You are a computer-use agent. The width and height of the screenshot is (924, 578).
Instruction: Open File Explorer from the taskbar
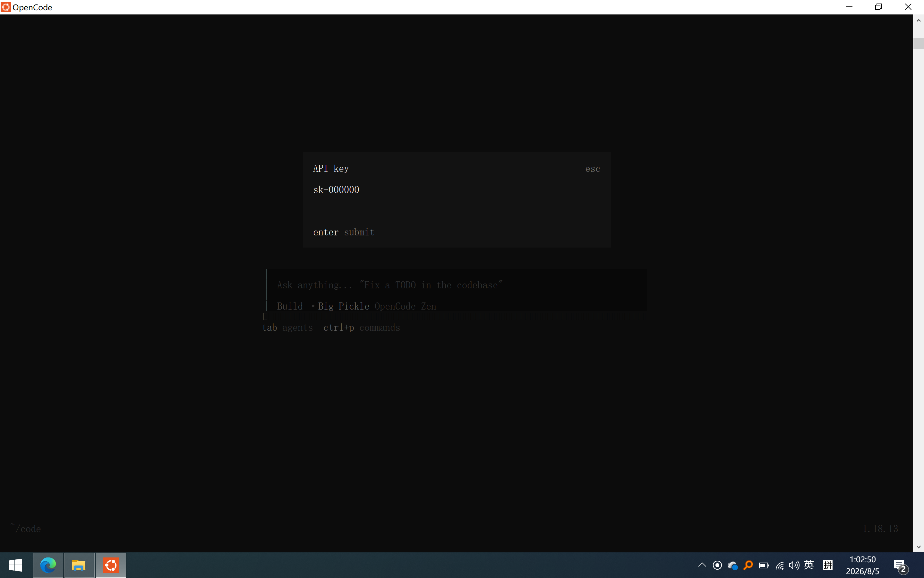[79, 565]
